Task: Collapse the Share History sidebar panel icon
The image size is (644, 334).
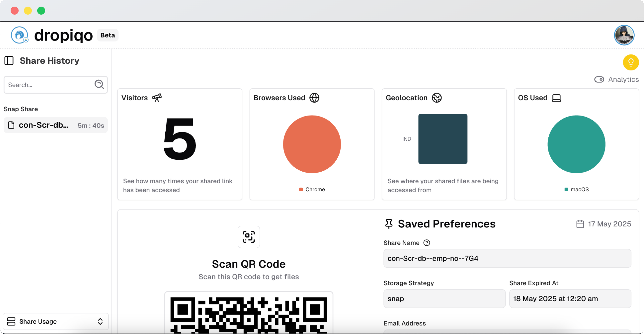Action: (9, 61)
